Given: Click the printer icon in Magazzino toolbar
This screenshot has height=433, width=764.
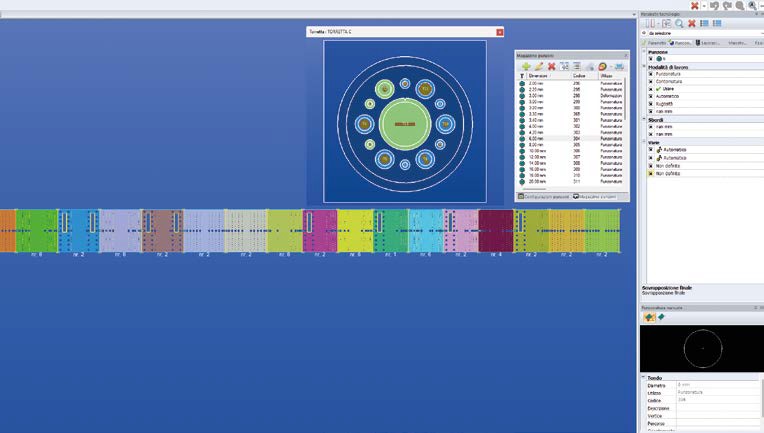Looking at the screenshot, I should pos(590,66).
